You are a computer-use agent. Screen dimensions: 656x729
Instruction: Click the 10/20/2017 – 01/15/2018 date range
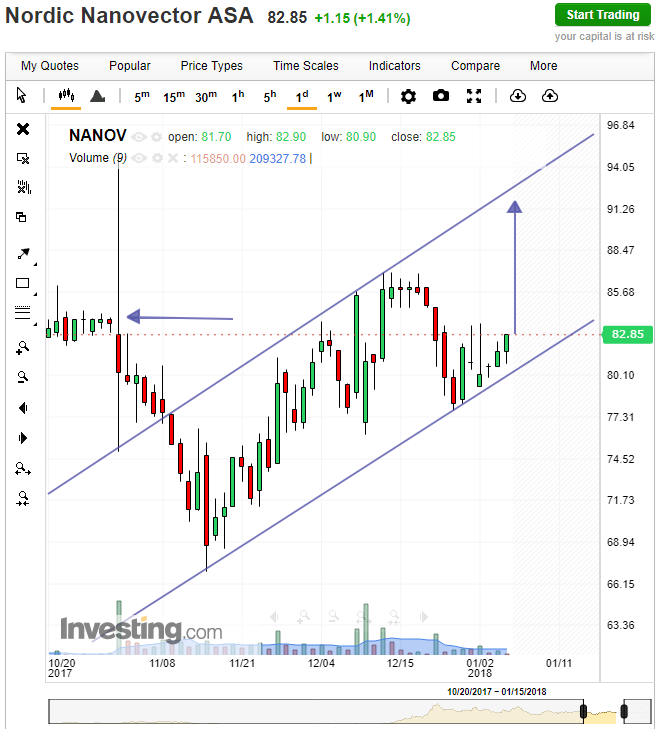point(497,692)
